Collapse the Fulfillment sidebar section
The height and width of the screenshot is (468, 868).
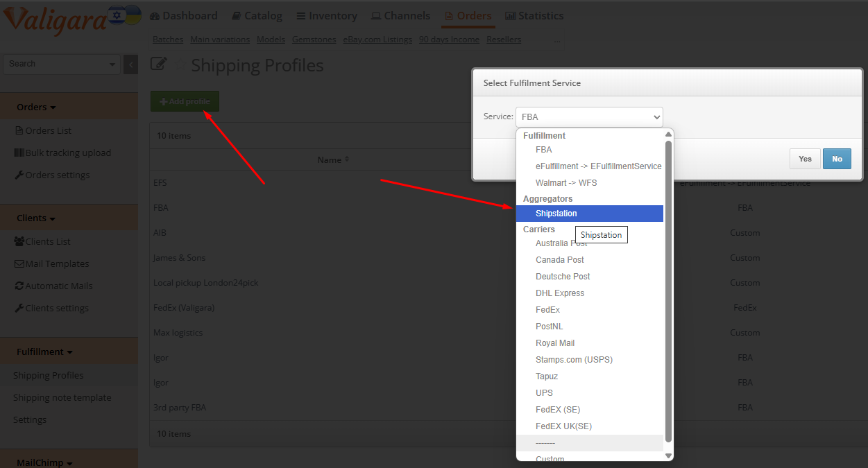(44, 352)
